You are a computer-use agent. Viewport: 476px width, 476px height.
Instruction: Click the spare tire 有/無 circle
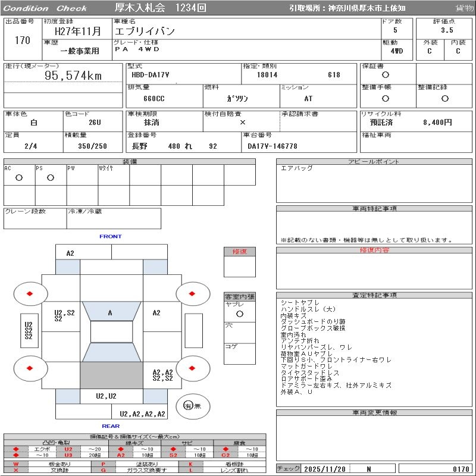tap(189, 406)
